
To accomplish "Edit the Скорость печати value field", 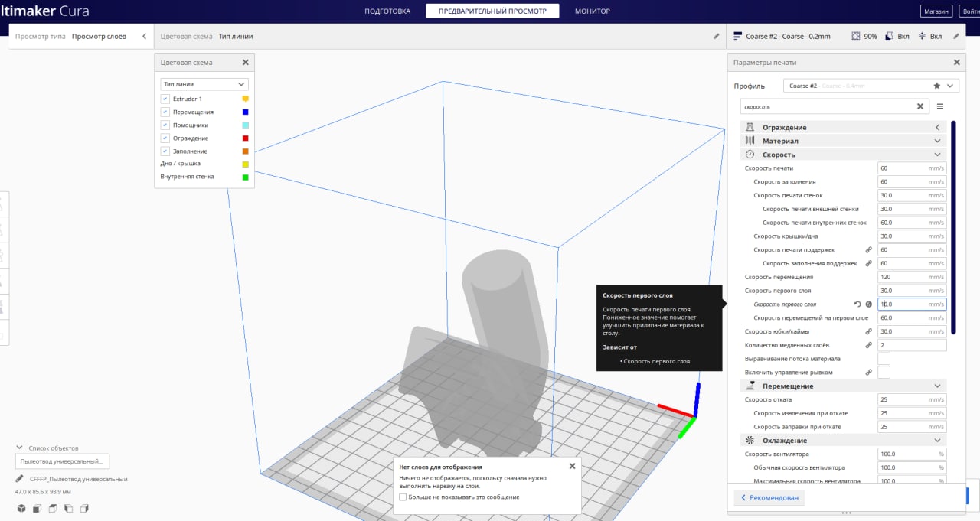I will (912, 168).
